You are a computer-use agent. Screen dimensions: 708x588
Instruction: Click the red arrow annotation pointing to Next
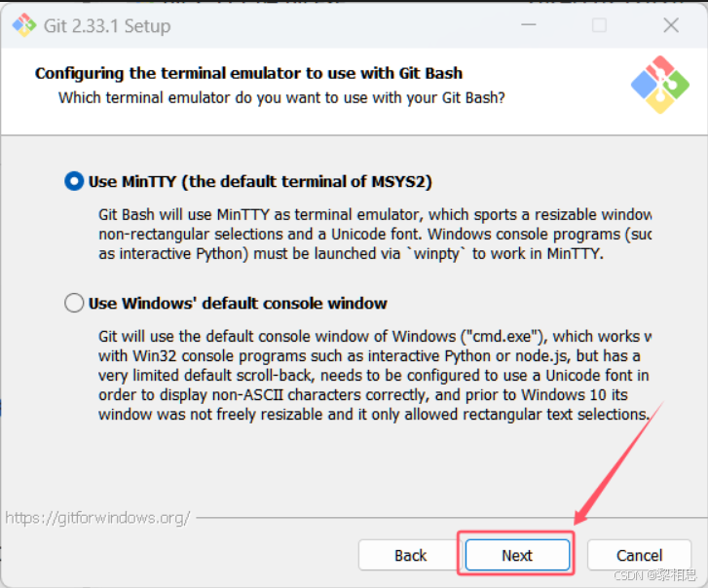click(x=617, y=464)
